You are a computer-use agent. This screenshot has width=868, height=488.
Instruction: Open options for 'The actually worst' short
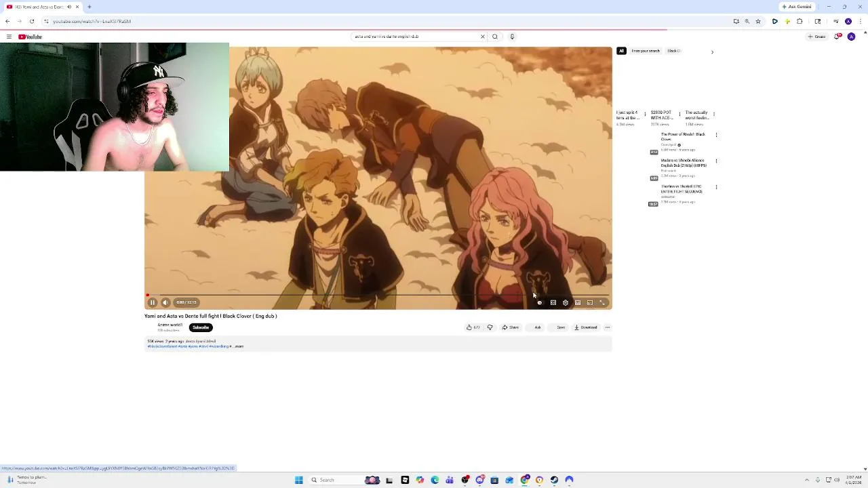(714, 114)
